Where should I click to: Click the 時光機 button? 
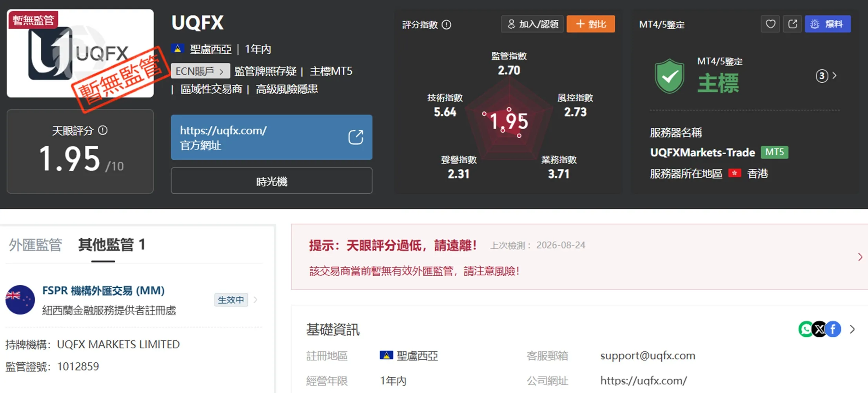pos(271,181)
